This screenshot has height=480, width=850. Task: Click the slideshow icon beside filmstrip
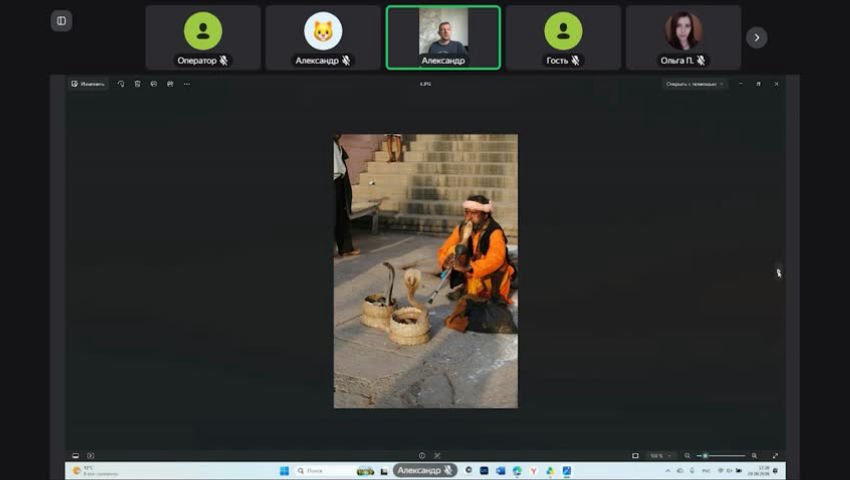coord(91,456)
